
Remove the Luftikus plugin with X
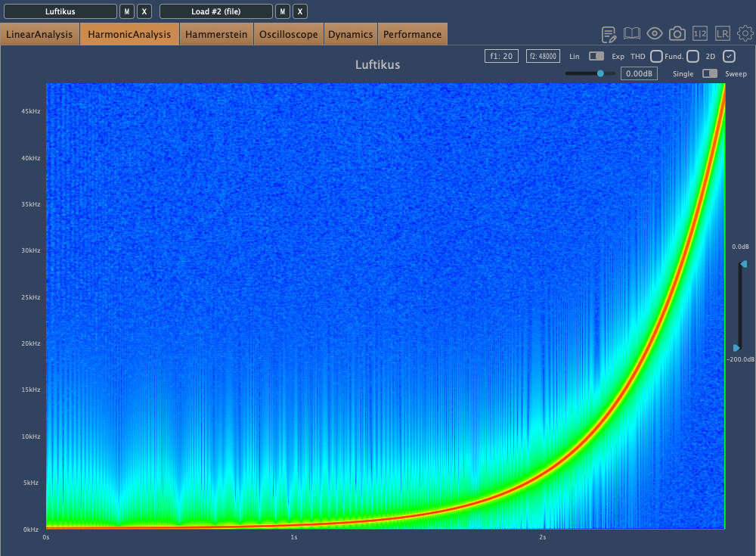(x=144, y=11)
